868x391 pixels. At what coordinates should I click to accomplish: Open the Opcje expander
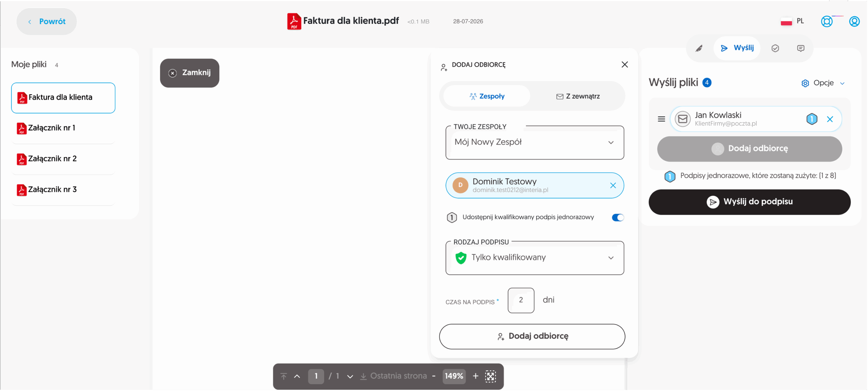[x=823, y=83]
